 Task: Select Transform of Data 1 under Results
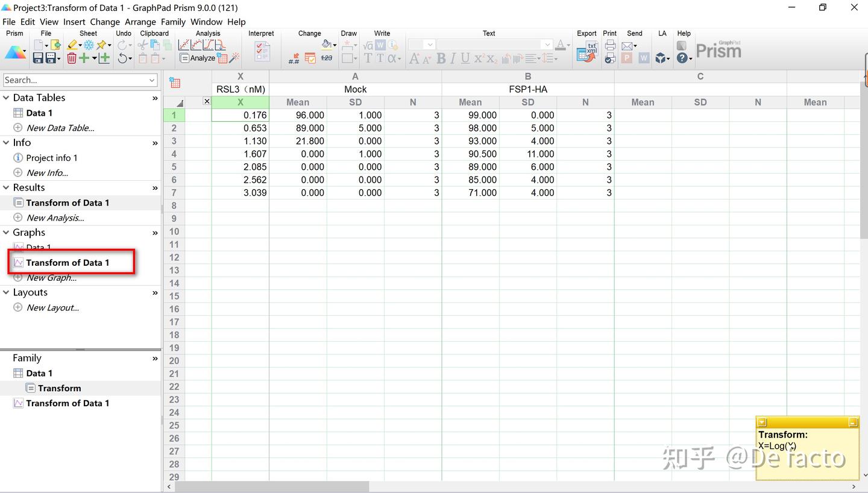(x=68, y=203)
